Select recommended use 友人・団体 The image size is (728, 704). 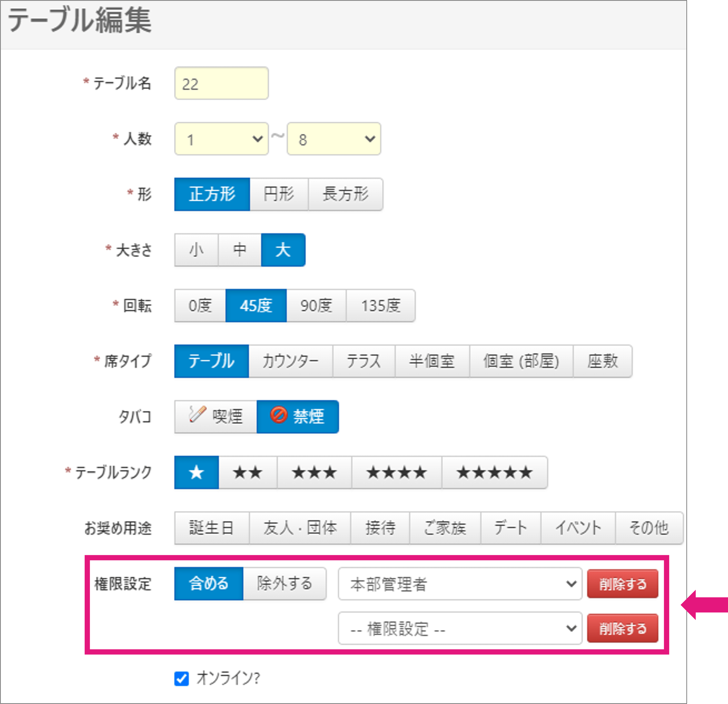tap(300, 528)
